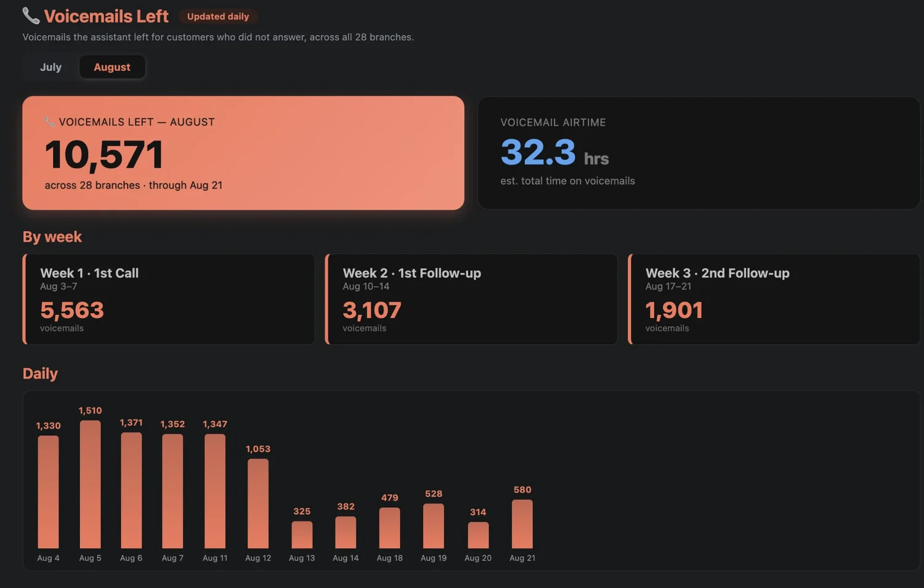Click the Aug 20 daily bar

478,536
